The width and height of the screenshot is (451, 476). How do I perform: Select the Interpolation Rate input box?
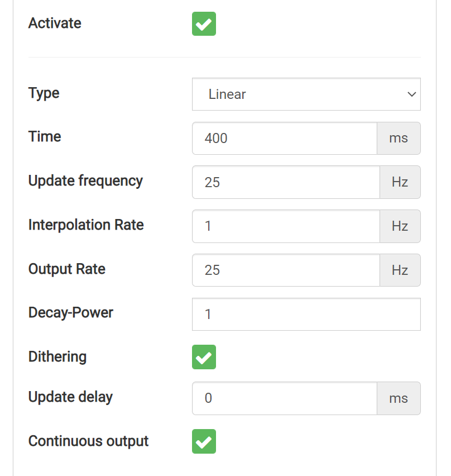pyautogui.click(x=286, y=226)
